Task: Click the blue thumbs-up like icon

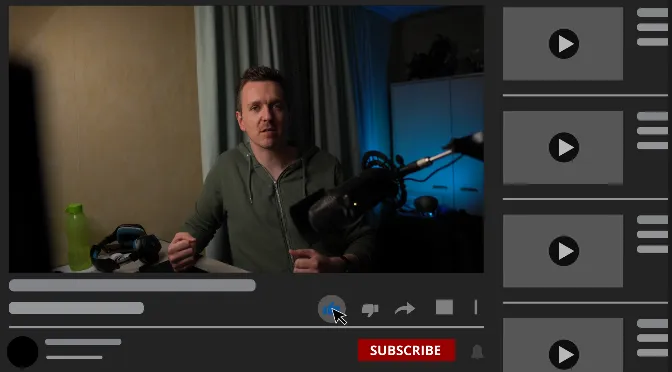Action: point(331,309)
